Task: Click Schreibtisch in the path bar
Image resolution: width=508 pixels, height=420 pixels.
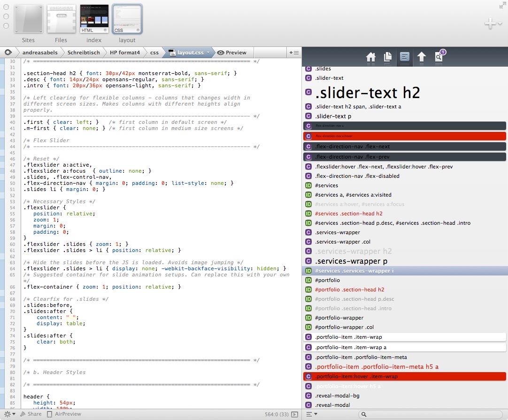Action: tap(84, 53)
